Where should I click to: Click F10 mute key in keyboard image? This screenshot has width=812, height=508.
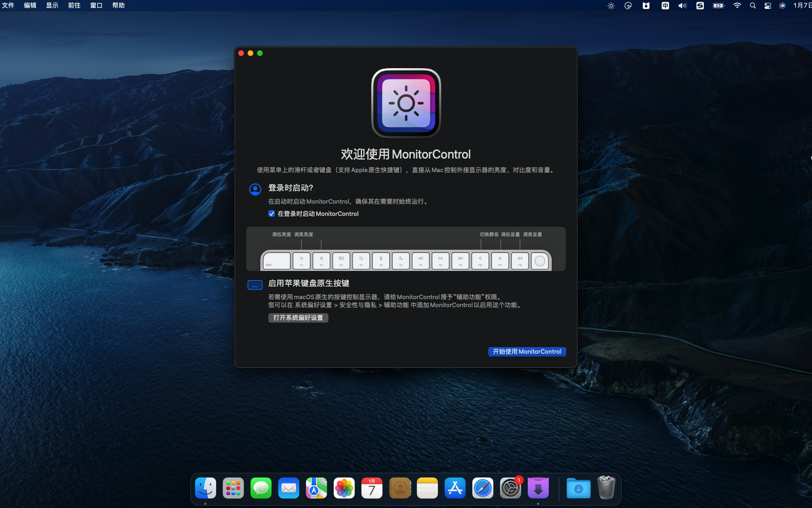coord(480,261)
